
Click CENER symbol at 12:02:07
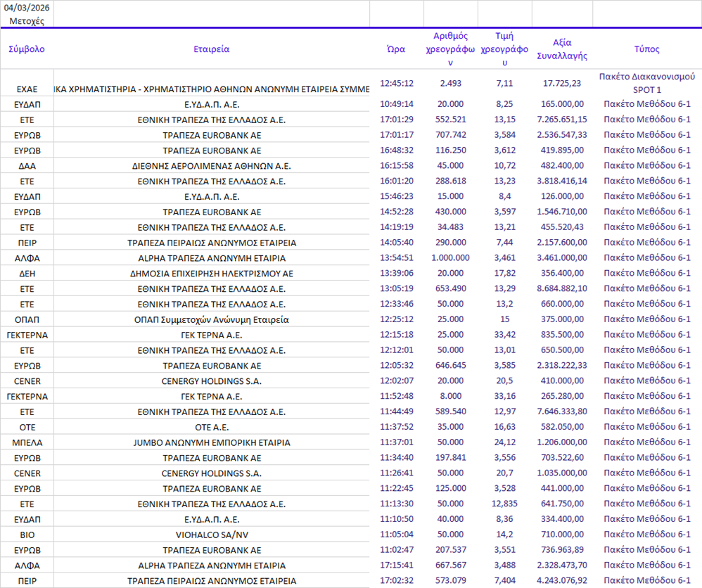click(27, 381)
